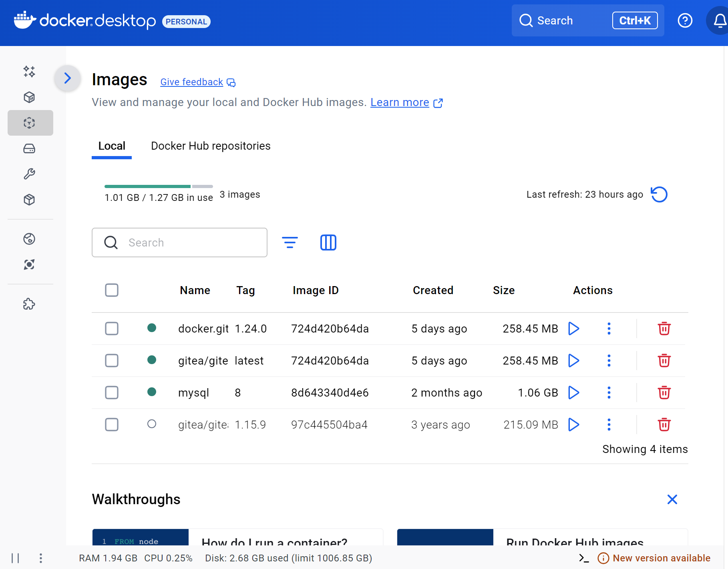Select the Volumes icon in the sidebar
This screenshot has height=569, width=728.
click(x=30, y=148)
